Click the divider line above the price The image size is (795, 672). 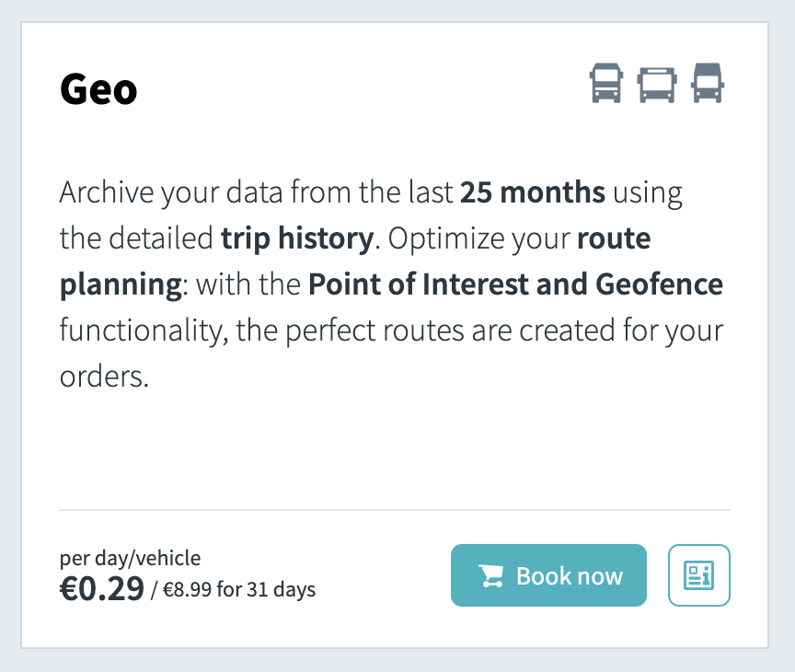pos(394,509)
